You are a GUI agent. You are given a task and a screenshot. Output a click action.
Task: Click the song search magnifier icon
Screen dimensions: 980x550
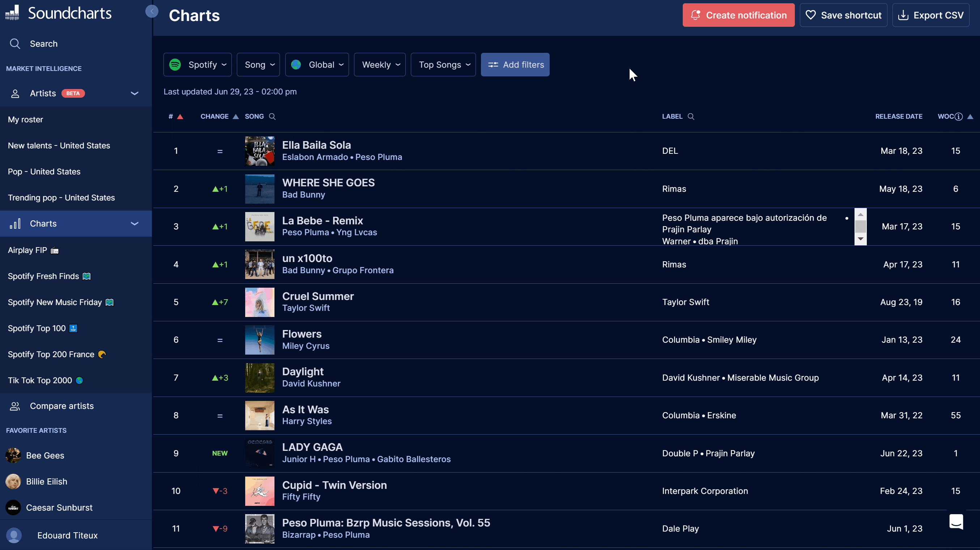(x=272, y=117)
